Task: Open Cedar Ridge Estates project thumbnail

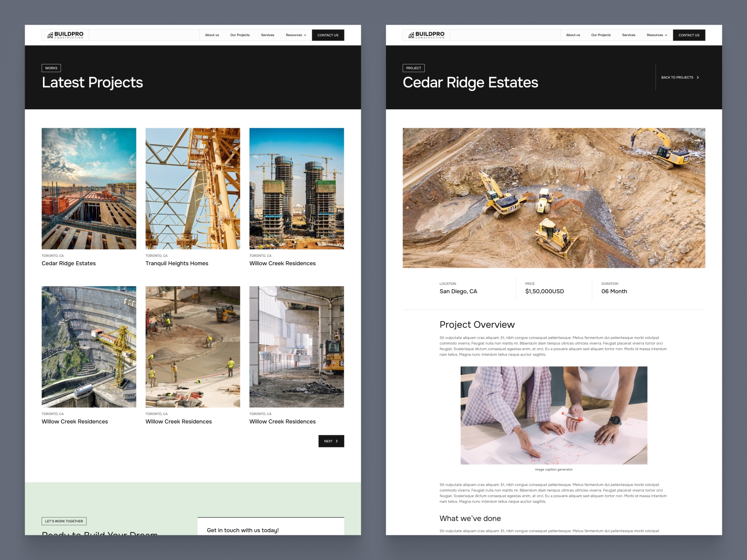Action: point(89,189)
